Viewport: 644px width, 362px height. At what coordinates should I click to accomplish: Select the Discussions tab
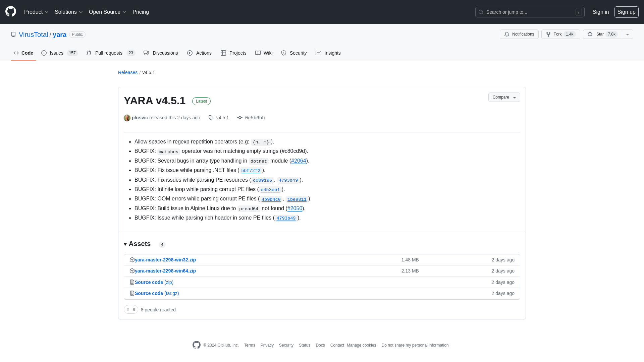tap(161, 53)
